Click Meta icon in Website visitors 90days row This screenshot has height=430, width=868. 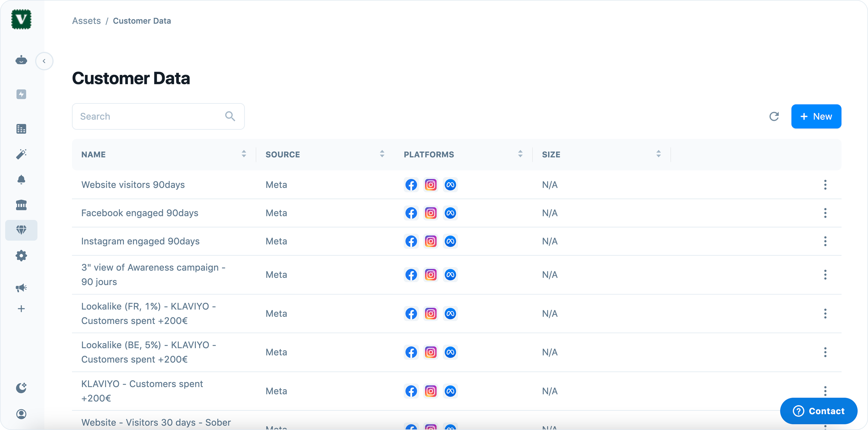click(x=450, y=185)
